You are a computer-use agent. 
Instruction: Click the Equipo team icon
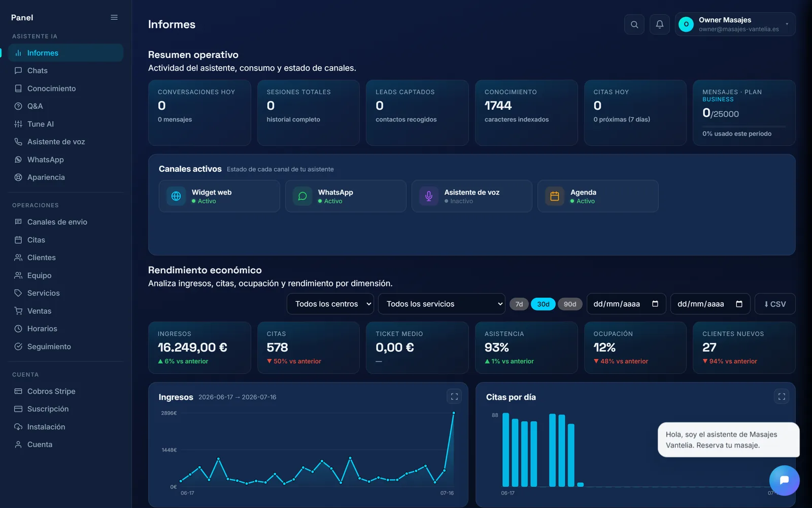click(x=18, y=275)
